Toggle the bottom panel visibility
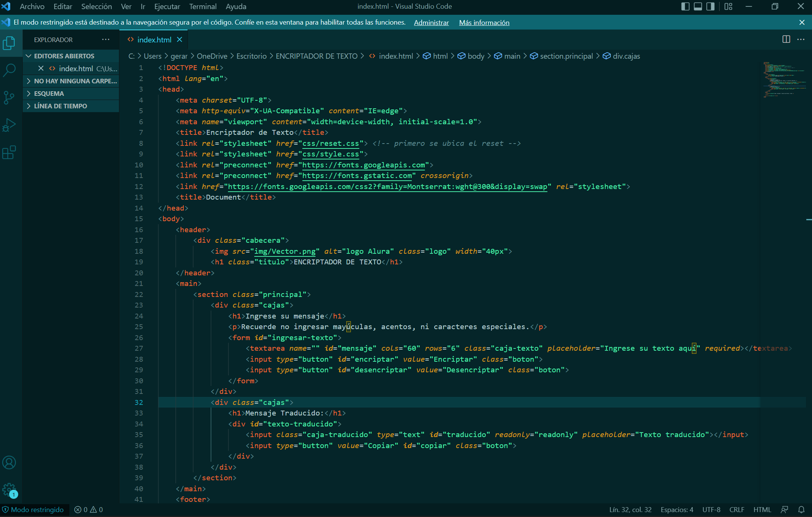 (x=698, y=6)
